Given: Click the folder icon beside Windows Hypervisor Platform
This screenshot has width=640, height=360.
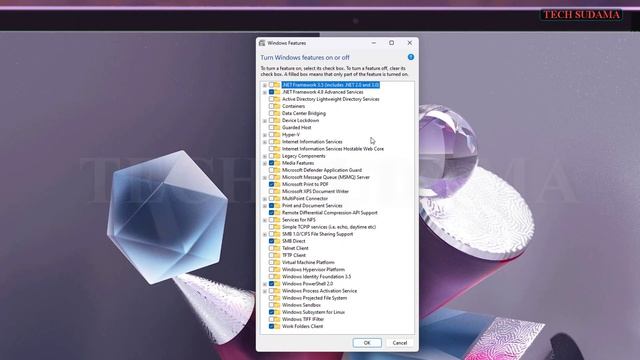Looking at the screenshot, I should (x=277, y=269).
